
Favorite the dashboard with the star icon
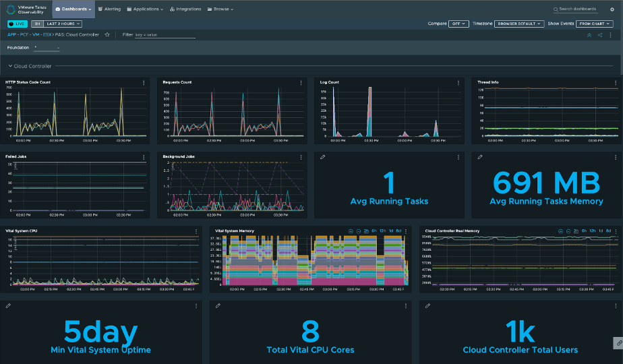[107, 34]
